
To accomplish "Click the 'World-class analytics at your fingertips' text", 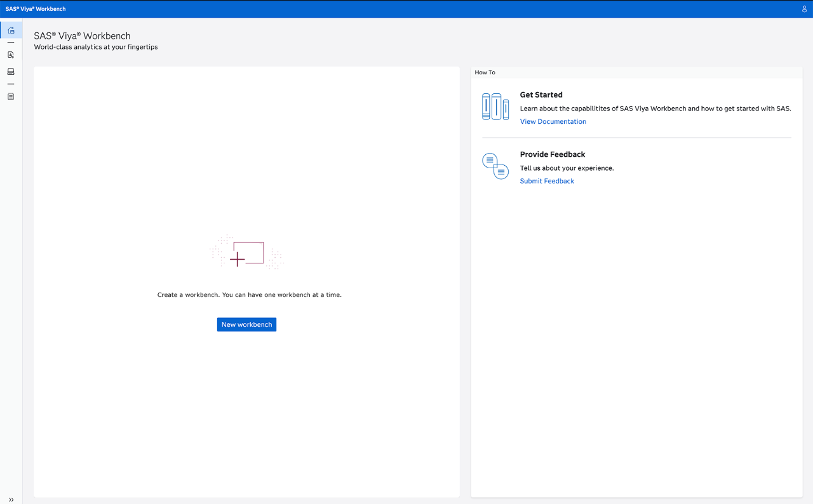I will [96, 47].
